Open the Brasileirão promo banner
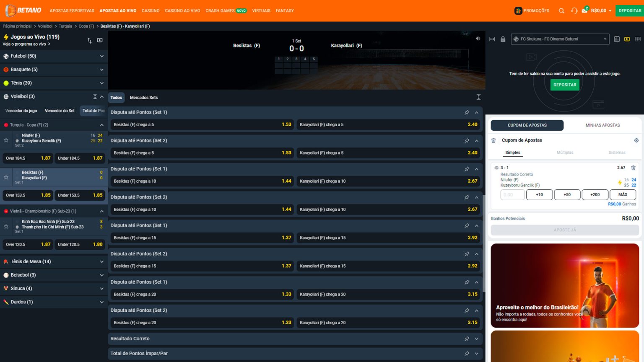This screenshot has height=362, width=644. (565, 285)
